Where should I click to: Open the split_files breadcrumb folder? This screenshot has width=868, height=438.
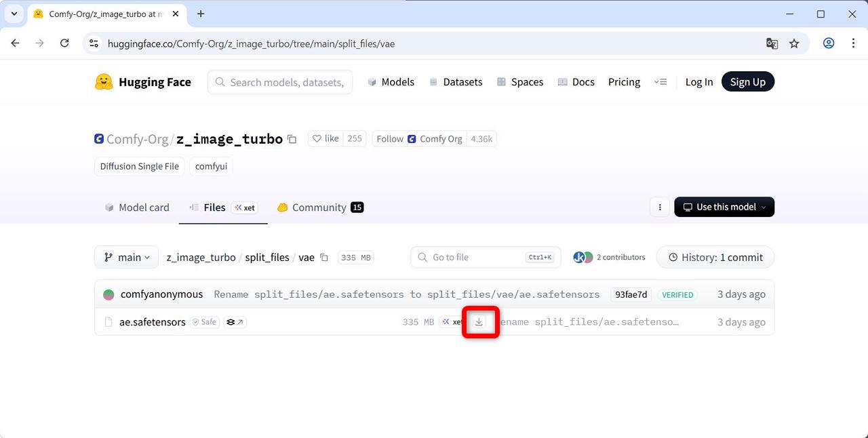(267, 258)
